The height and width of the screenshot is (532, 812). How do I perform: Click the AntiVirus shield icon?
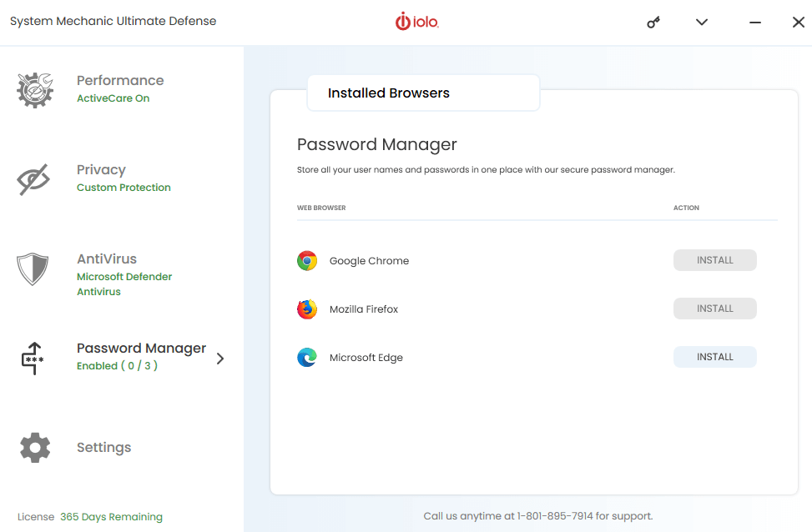[x=33, y=269]
